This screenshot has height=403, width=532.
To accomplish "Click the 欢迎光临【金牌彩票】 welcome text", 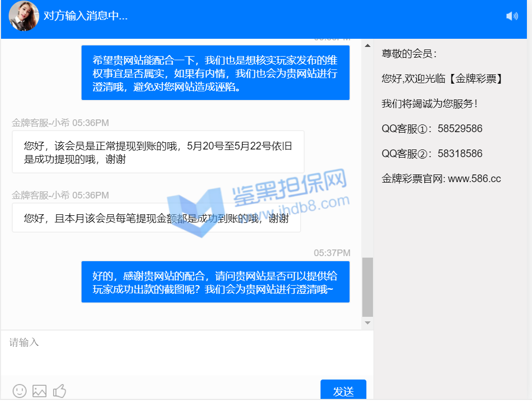I will pyautogui.click(x=442, y=79).
